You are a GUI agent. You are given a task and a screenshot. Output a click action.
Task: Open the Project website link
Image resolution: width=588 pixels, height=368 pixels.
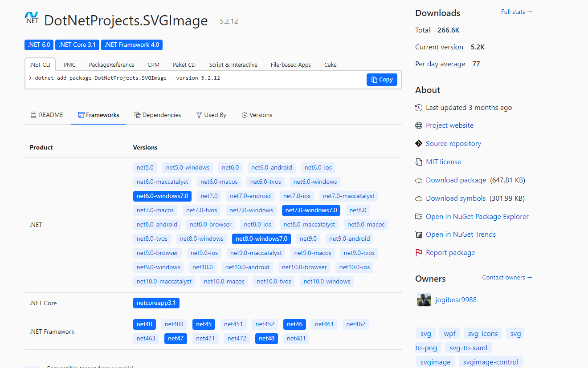pos(449,125)
